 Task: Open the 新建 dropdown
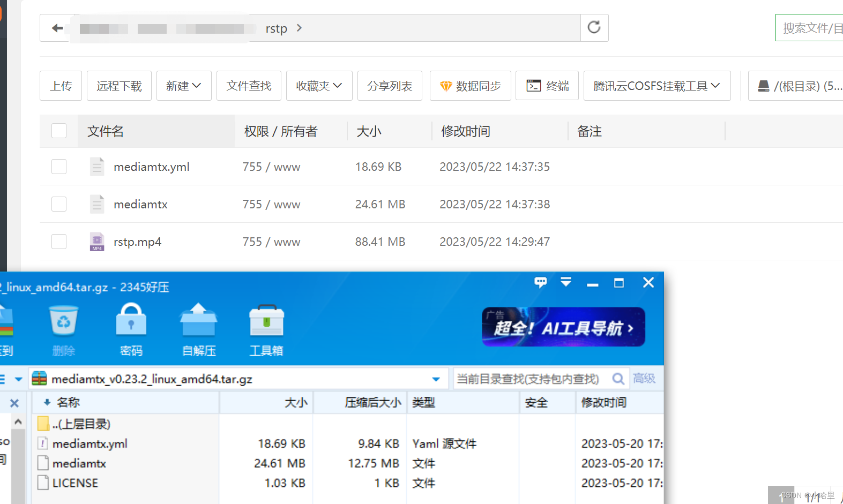point(184,86)
